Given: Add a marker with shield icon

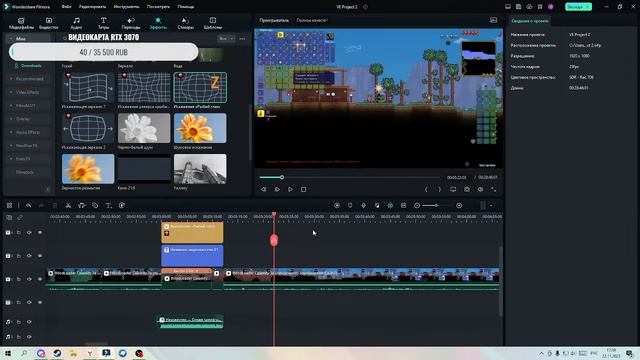Looking at the screenshot, I should [350, 205].
